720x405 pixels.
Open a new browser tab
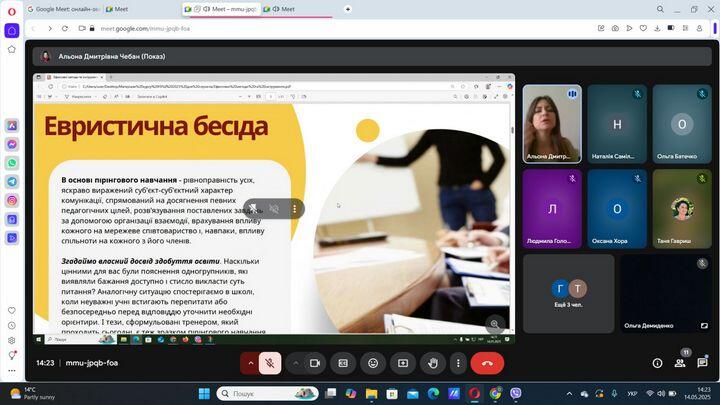point(348,9)
